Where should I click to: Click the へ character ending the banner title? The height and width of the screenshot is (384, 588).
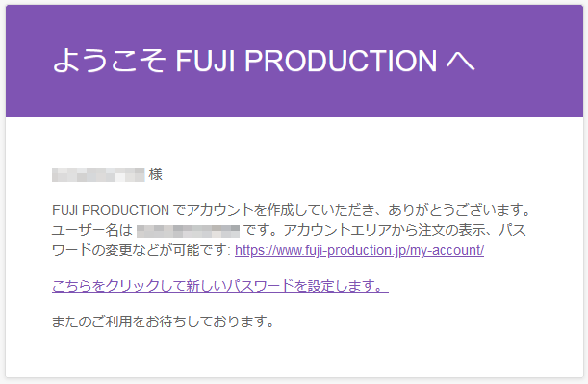point(461,62)
